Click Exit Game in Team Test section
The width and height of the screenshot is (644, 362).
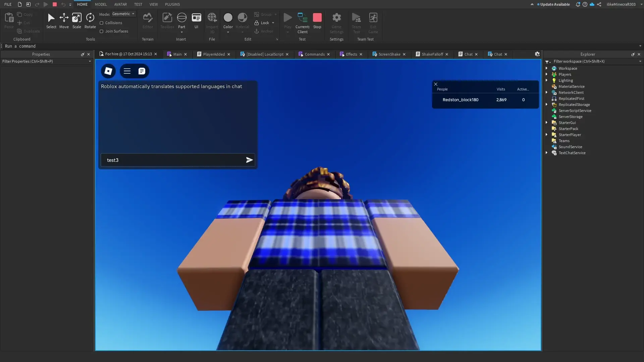pyautogui.click(x=373, y=22)
